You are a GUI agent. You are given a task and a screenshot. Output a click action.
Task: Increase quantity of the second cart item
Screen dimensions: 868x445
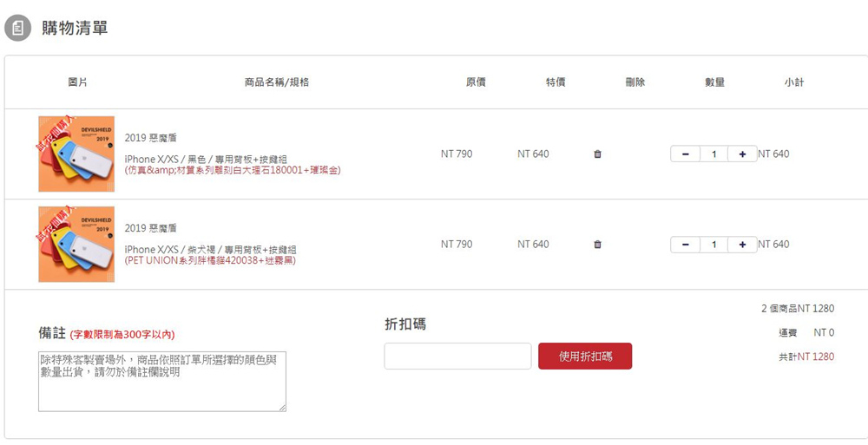(742, 244)
